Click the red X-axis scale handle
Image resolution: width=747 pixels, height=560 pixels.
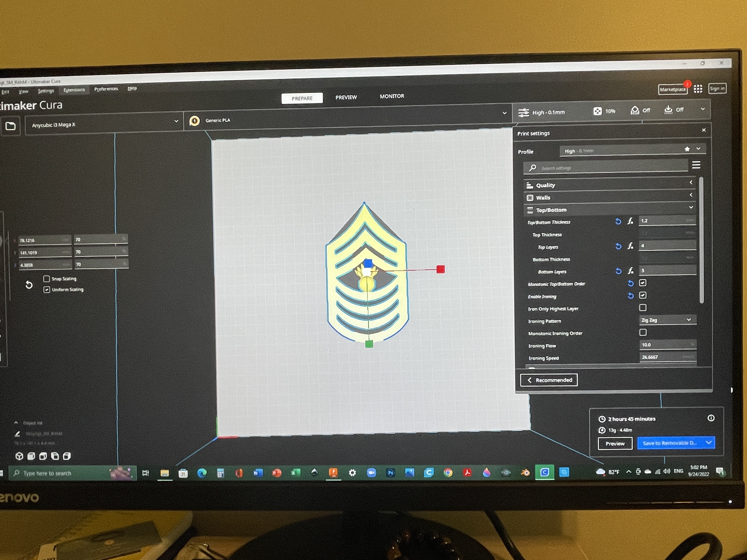click(x=440, y=269)
